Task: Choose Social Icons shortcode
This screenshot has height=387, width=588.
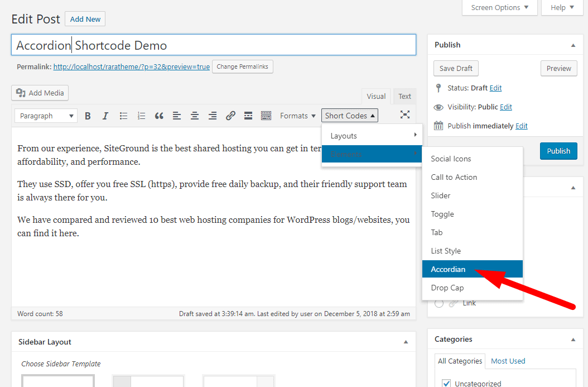Action: (x=472, y=159)
